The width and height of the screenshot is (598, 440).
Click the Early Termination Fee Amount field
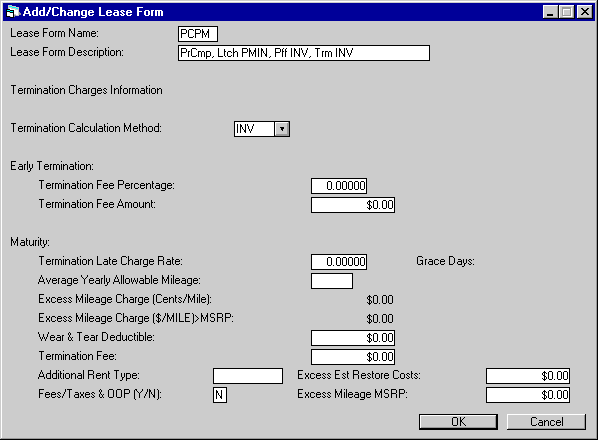pyautogui.click(x=353, y=205)
